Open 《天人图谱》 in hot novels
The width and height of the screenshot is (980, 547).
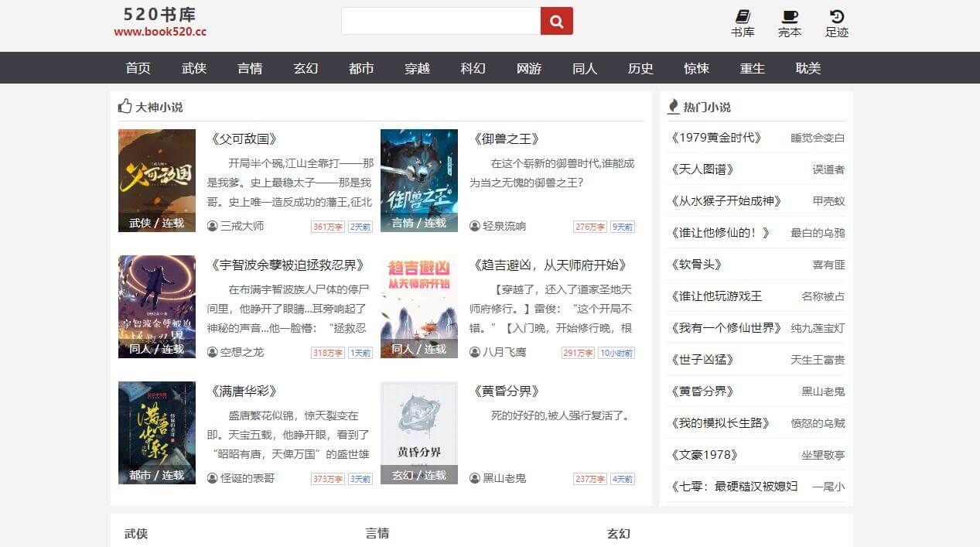[702, 169]
